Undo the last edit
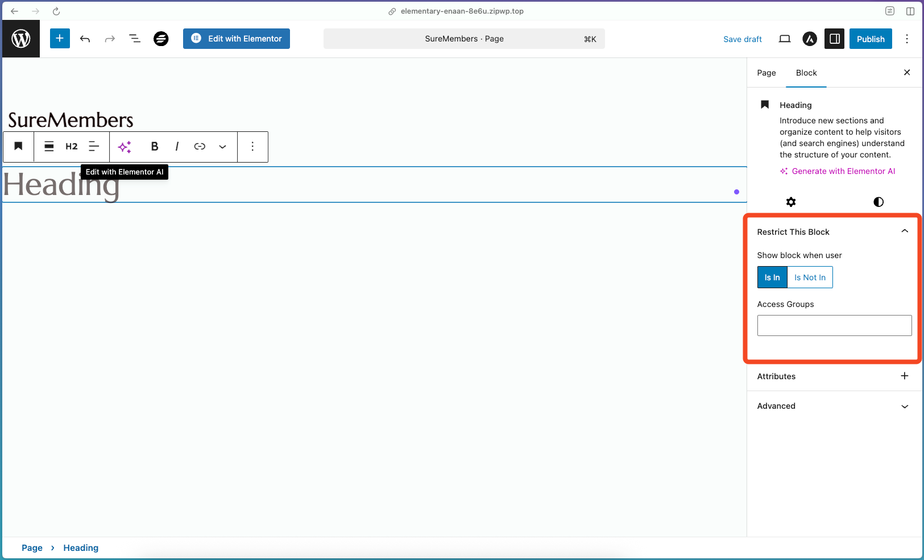 85,39
